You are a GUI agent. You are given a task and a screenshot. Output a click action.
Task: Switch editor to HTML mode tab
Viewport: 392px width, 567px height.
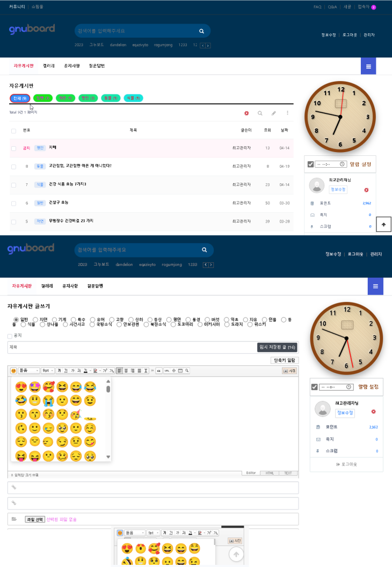pos(270,473)
